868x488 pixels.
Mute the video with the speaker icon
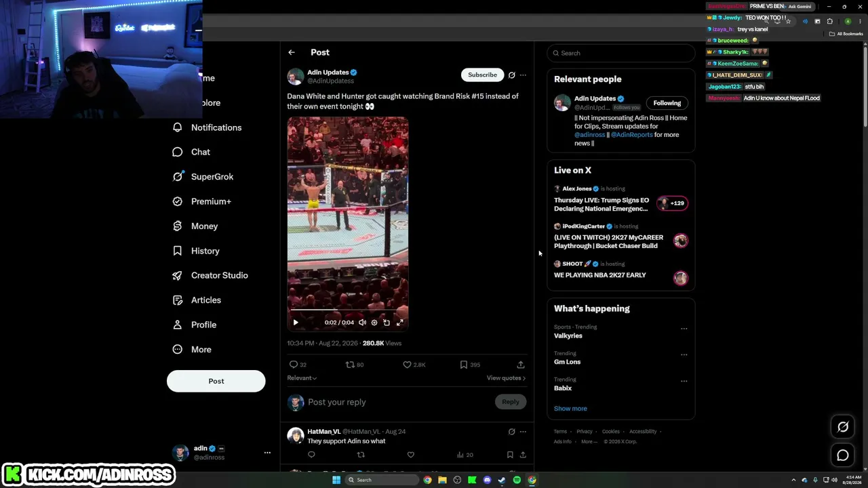pos(362,323)
